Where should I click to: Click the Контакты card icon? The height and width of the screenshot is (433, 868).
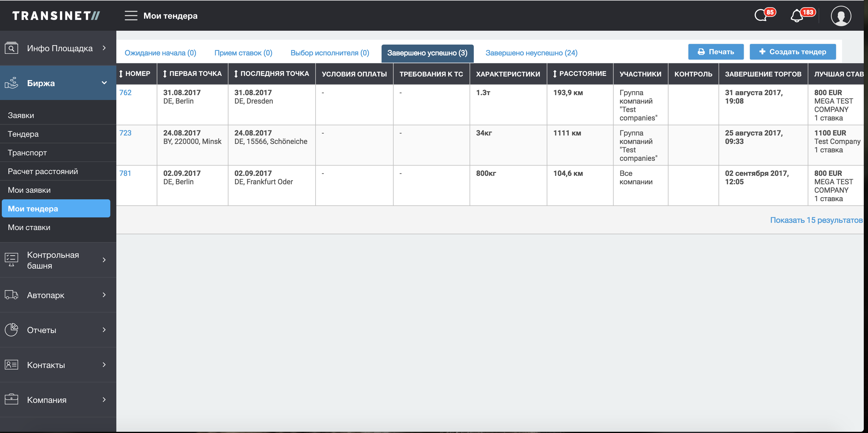coord(11,365)
